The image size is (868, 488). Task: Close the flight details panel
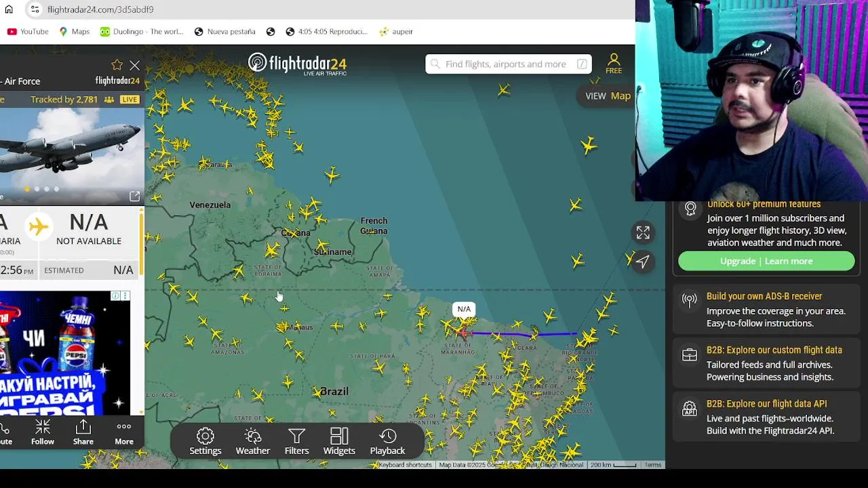pyautogui.click(x=134, y=66)
